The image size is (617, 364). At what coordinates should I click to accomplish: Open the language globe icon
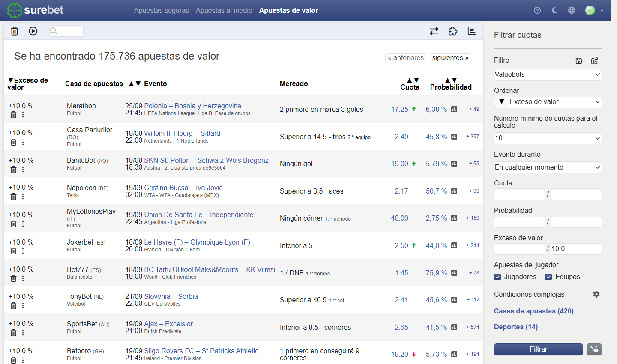click(x=572, y=10)
